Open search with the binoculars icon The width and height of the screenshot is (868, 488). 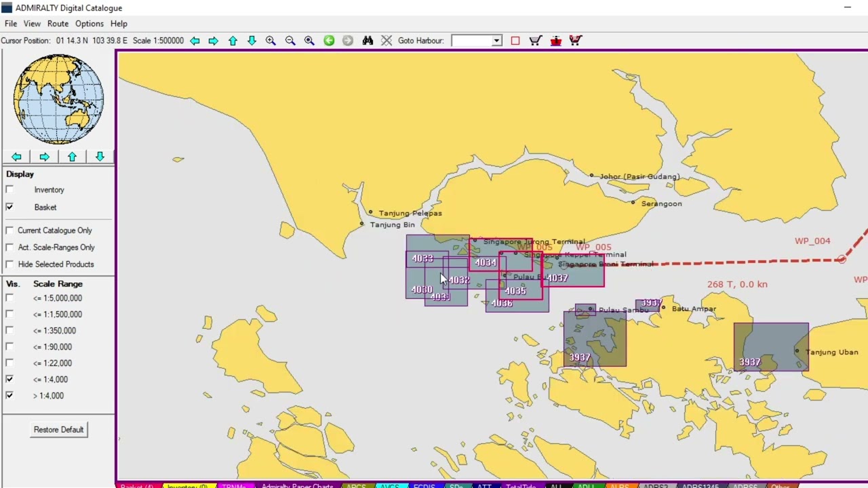click(x=368, y=41)
